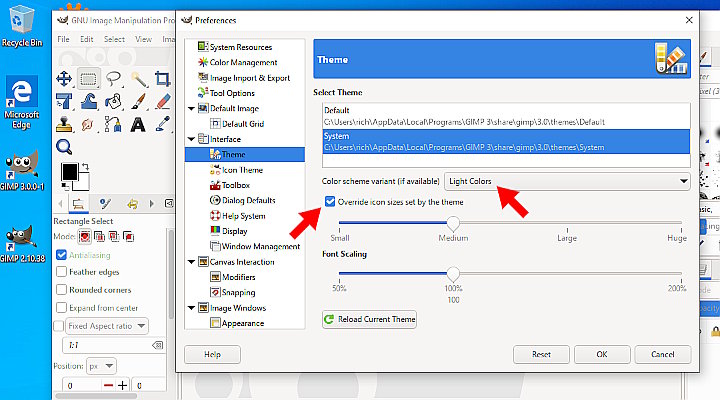Image resolution: width=720 pixels, height=400 pixels.
Task: Select the System theme in list
Action: click(506, 141)
